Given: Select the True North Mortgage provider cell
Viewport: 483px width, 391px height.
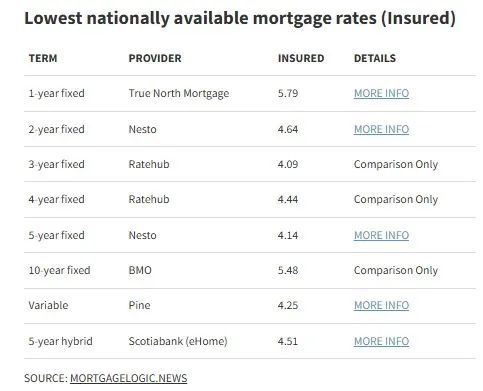Looking at the screenshot, I should 179,93.
